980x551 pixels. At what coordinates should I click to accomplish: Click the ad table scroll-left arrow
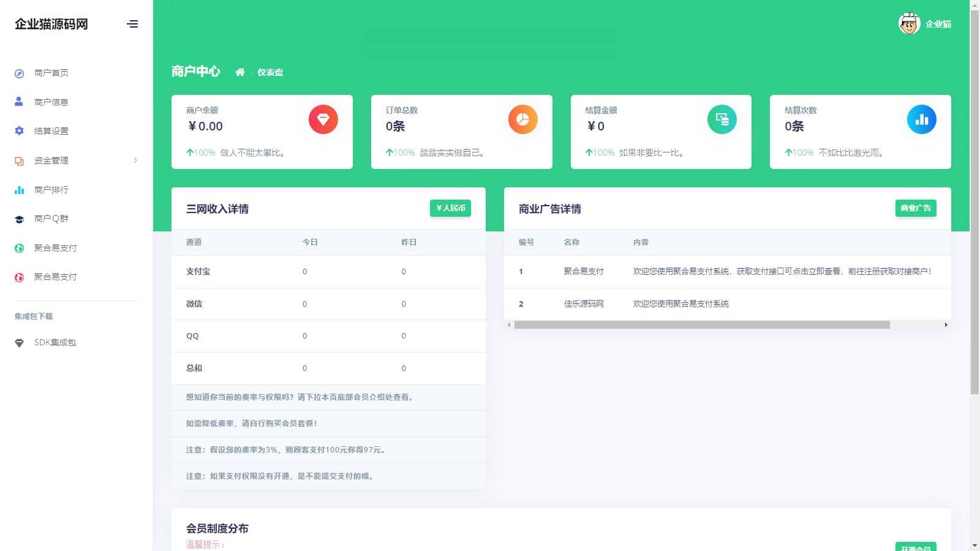pyautogui.click(x=509, y=325)
